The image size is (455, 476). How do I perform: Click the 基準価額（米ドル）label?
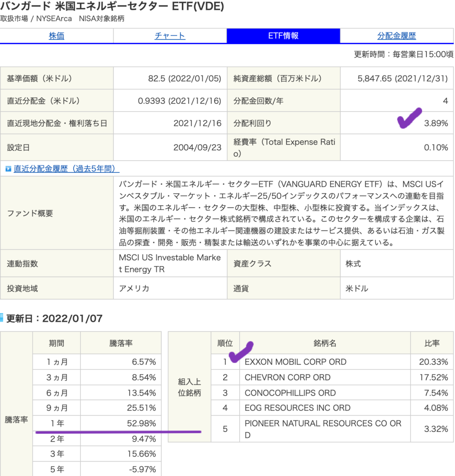coord(40,79)
